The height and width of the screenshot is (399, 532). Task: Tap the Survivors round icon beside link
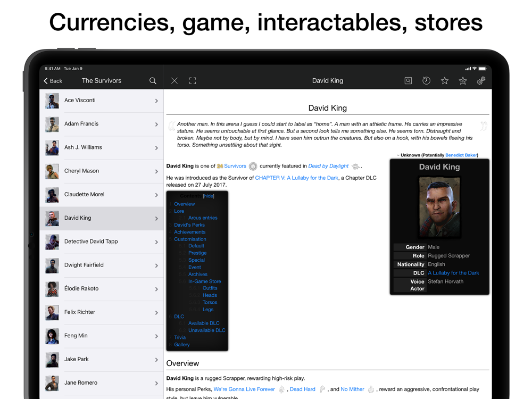point(253,166)
